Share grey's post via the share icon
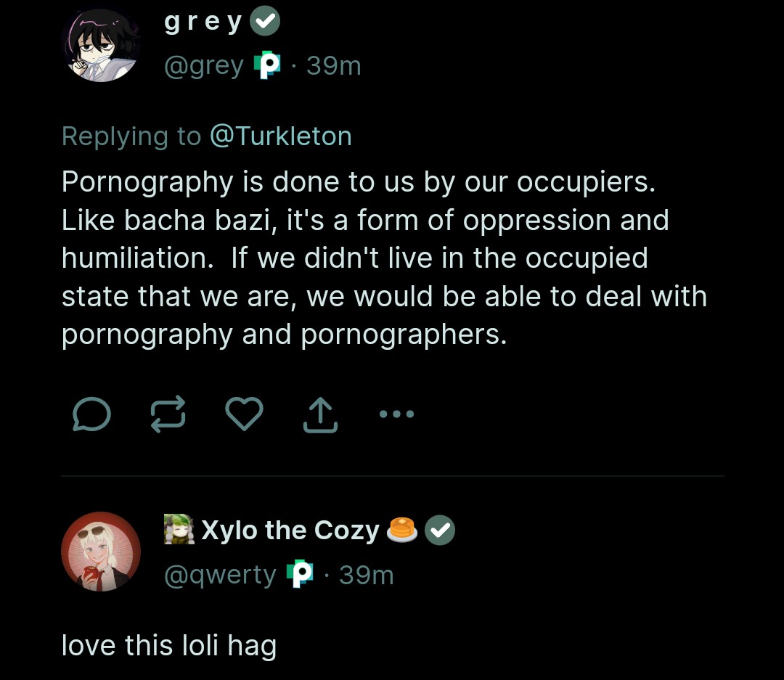The width and height of the screenshot is (784, 680). (320, 415)
